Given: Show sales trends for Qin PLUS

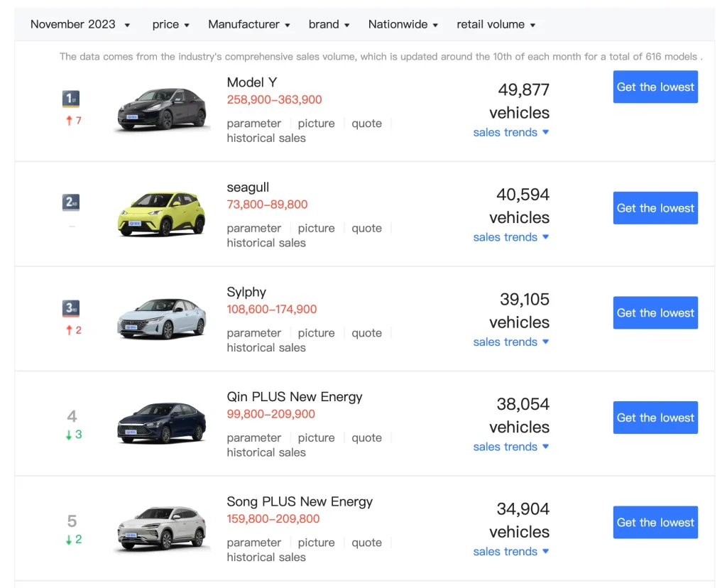Looking at the screenshot, I should (x=510, y=447).
